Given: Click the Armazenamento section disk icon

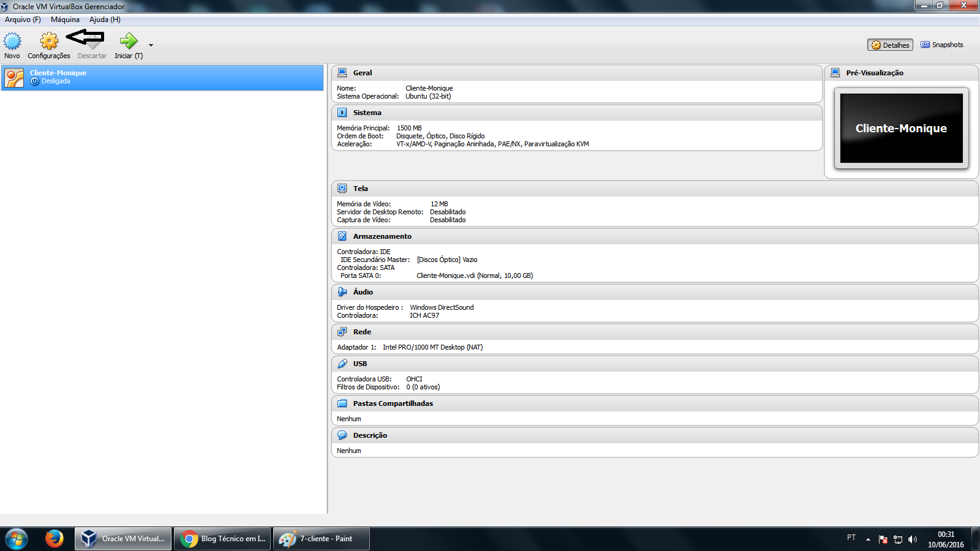Looking at the screenshot, I should pyautogui.click(x=342, y=236).
